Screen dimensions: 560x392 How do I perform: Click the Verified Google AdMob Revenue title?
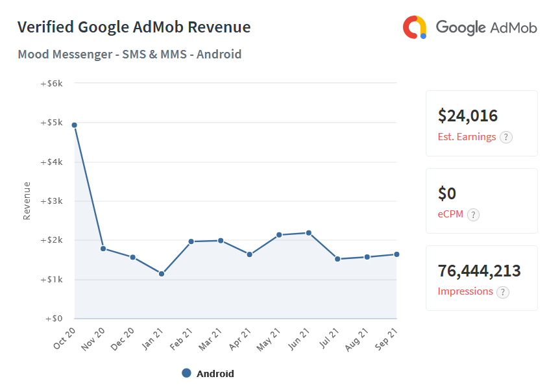[134, 27]
